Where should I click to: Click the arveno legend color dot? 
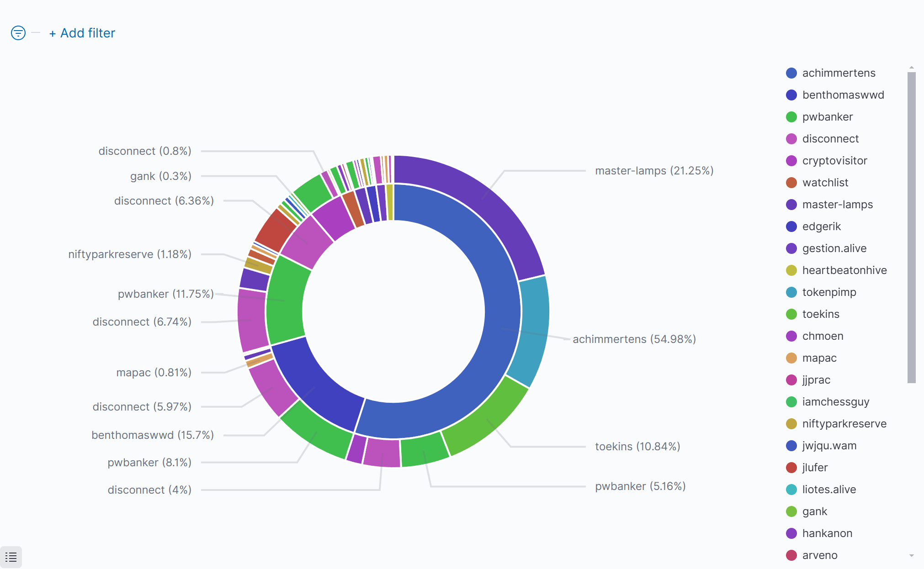(791, 555)
